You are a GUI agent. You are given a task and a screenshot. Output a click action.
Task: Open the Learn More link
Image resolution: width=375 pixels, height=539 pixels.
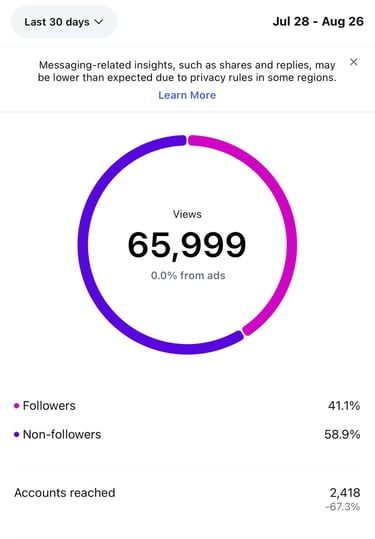click(187, 95)
